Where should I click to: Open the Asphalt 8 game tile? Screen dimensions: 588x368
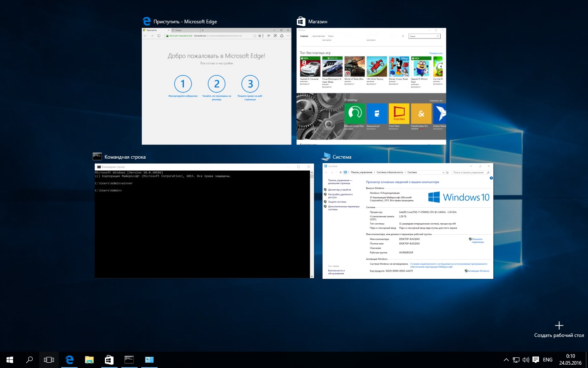pyautogui.click(x=310, y=70)
